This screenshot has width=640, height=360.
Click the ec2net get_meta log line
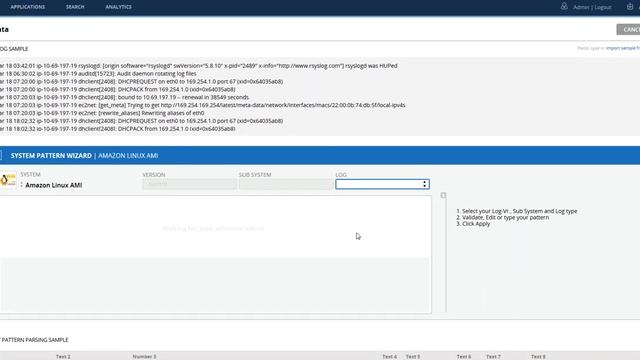[x=203, y=105]
